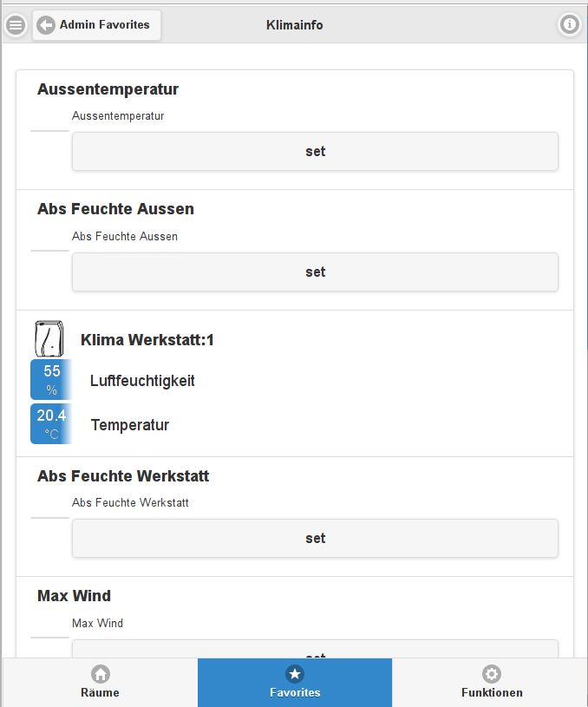Click the Klima Werkstatt device icon
The image size is (588, 707).
(49, 337)
